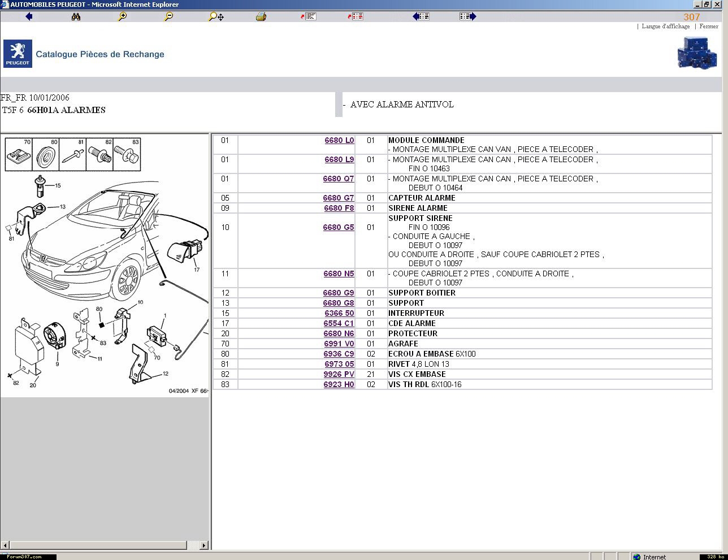The height and width of the screenshot is (560, 728).
Task: Click the 'CAPTEUR ALARME' description
Action: (422, 198)
